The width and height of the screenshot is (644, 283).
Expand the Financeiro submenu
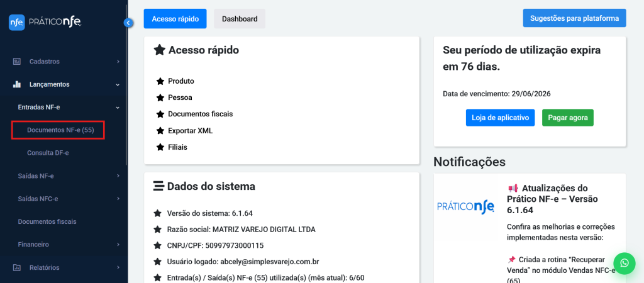tap(118, 244)
